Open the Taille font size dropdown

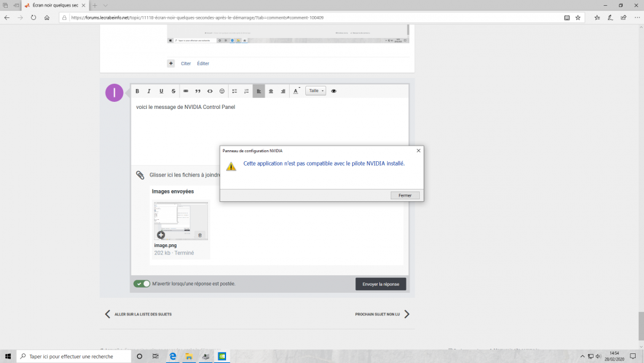pyautogui.click(x=316, y=91)
